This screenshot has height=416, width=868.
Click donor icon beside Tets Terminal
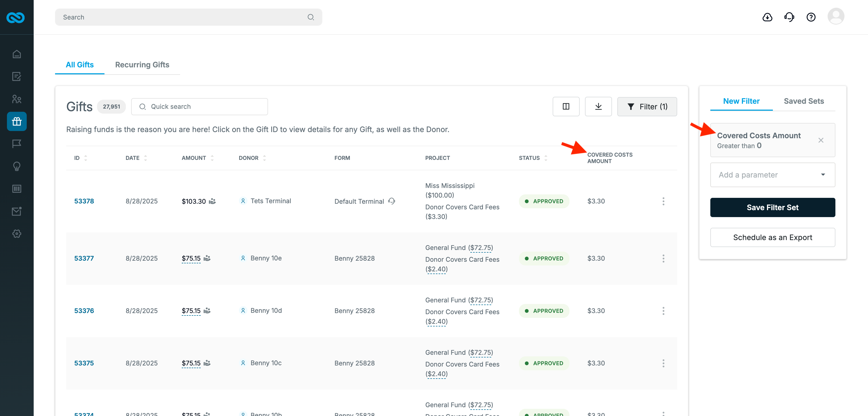point(243,201)
